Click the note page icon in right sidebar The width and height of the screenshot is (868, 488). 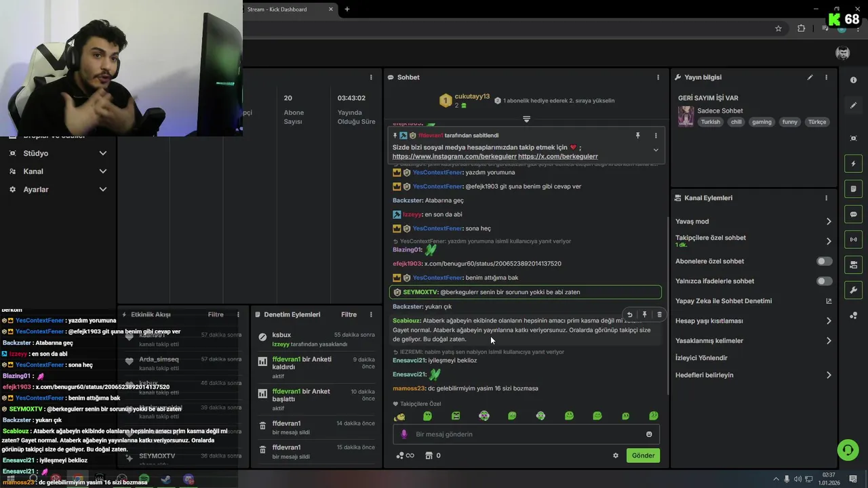853,188
